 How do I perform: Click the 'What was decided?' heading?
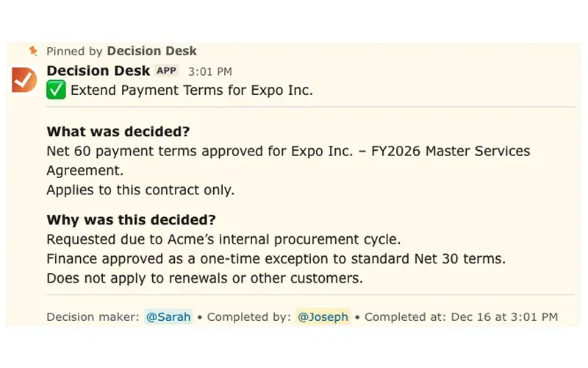pos(118,132)
